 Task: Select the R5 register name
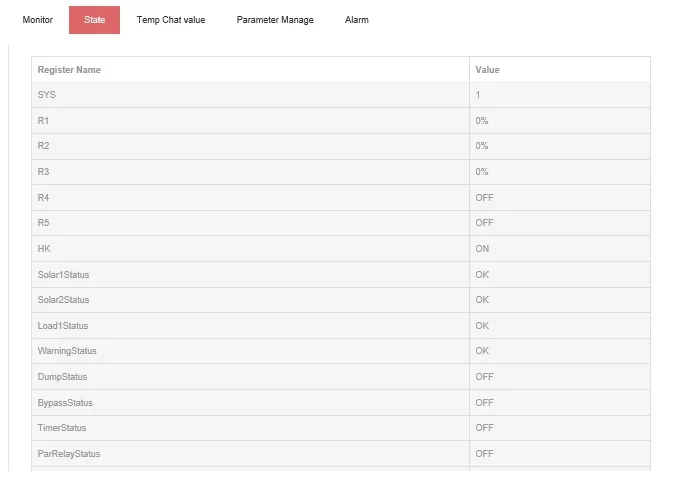pos(43,223)
